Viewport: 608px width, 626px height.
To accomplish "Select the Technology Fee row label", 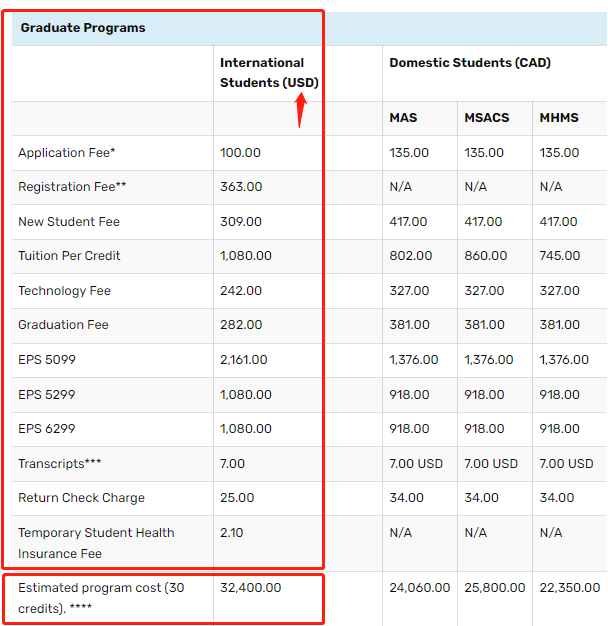I will (x=64, y=291).
